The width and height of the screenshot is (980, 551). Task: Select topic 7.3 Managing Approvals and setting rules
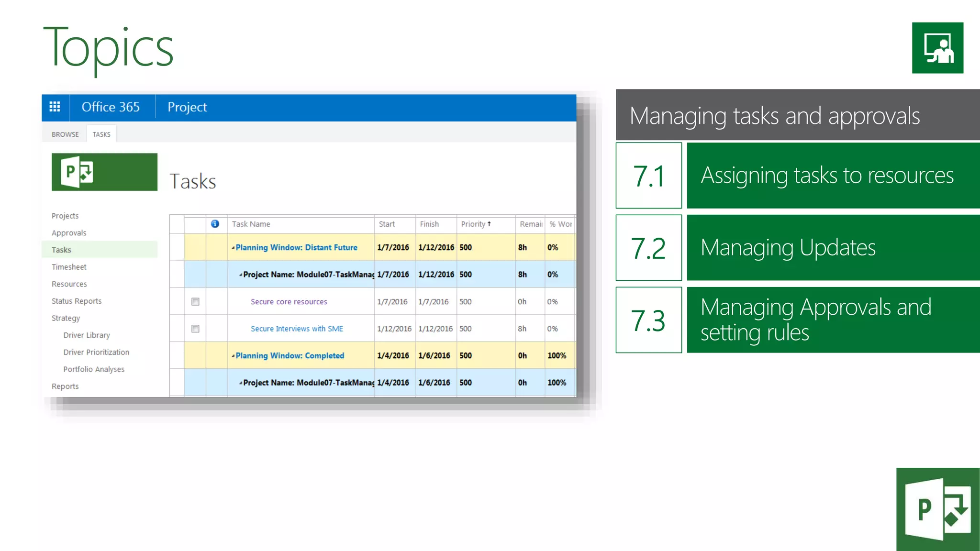tap(833, 320)
